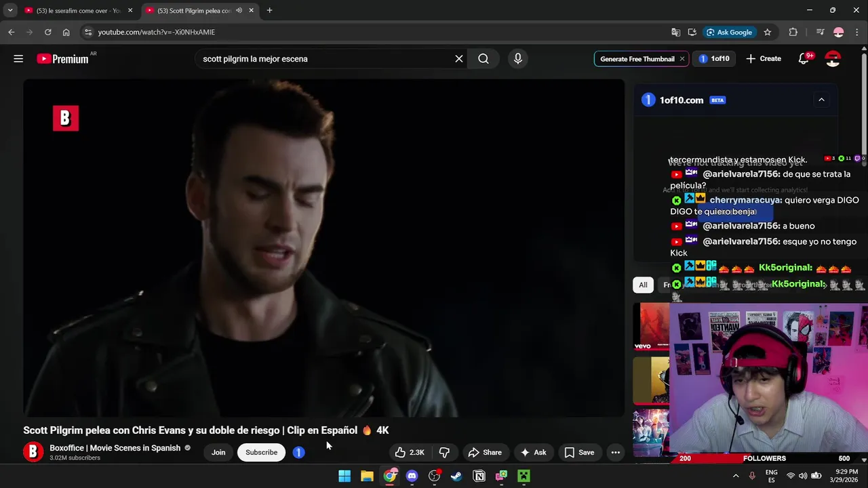Dislike the video
This screenshot has height=488, width=868.
(x=445, y=452)
